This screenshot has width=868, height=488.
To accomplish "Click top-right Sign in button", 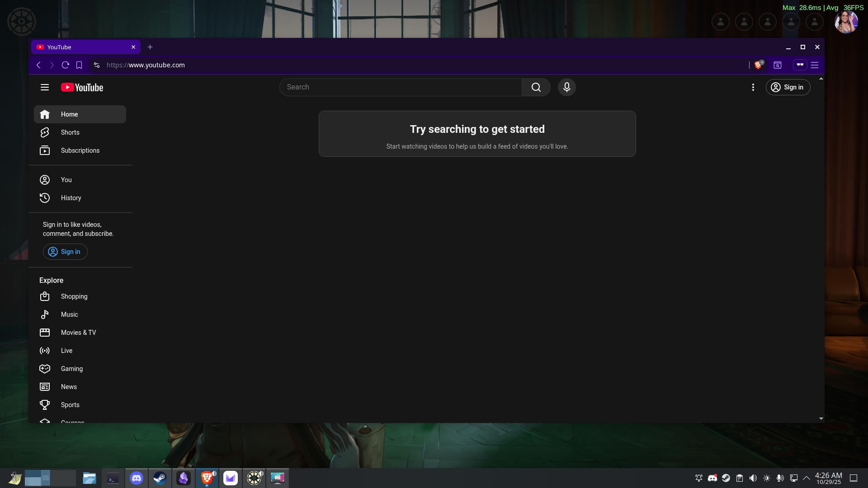I will 788,87.
